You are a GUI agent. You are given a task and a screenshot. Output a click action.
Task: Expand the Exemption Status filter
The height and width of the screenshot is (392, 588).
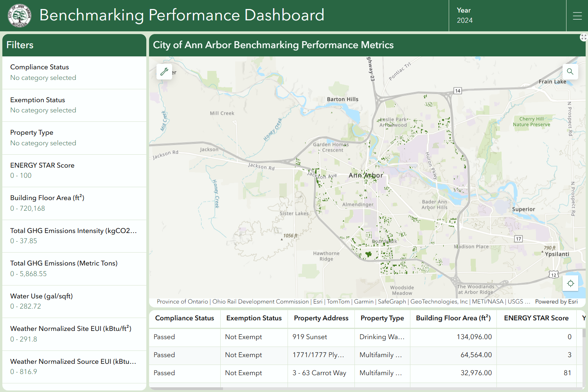click(x=74, y=105)
